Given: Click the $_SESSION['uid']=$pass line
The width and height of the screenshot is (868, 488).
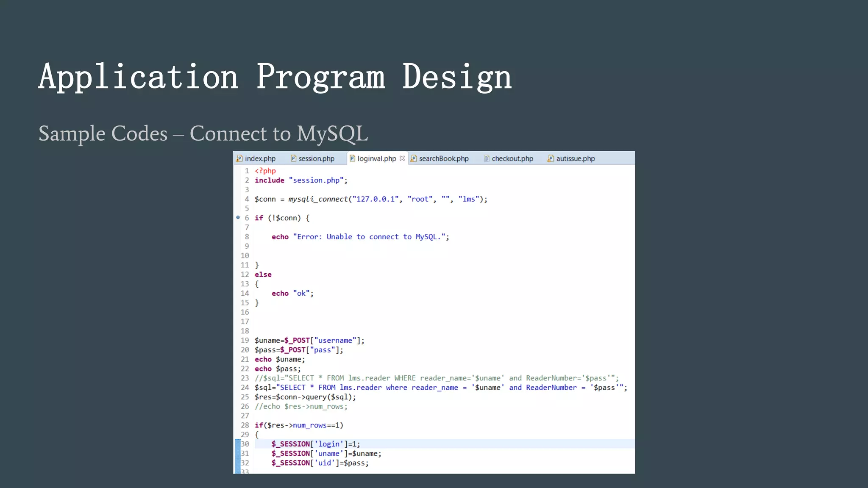Looking at the screenshot, I should point(320,463).
